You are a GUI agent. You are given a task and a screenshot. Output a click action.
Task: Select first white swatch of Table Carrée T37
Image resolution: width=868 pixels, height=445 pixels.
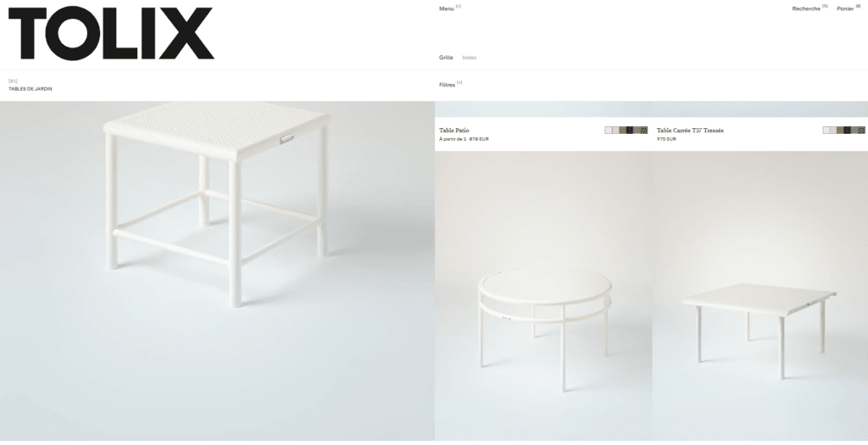click(x=826, y=131)
